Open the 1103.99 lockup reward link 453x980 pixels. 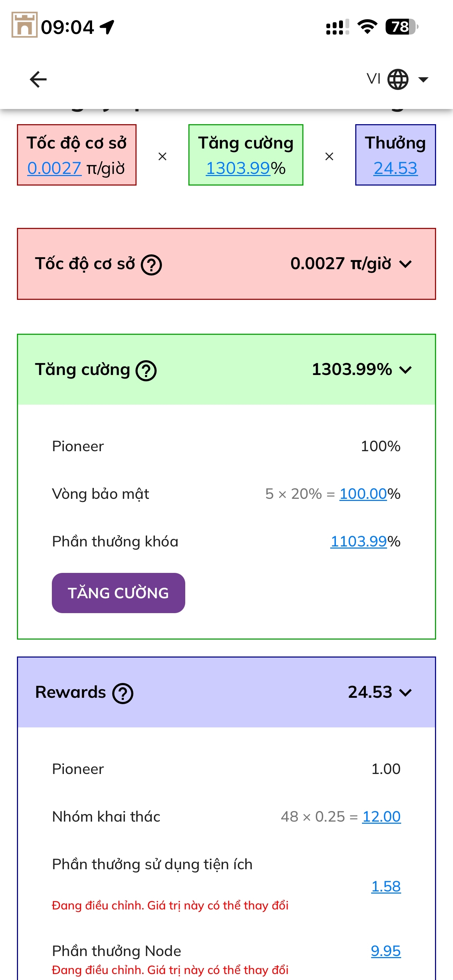click(x=358, y=542)
